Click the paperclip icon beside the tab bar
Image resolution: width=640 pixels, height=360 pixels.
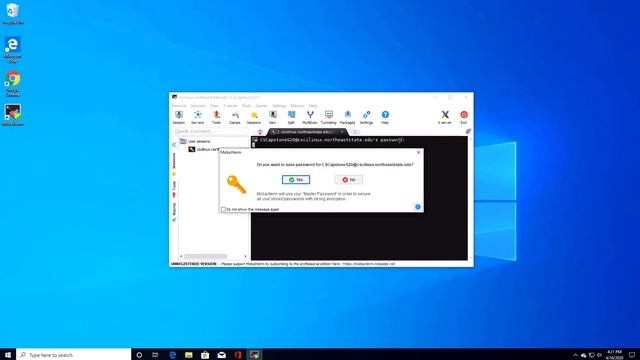coord(468,131)
